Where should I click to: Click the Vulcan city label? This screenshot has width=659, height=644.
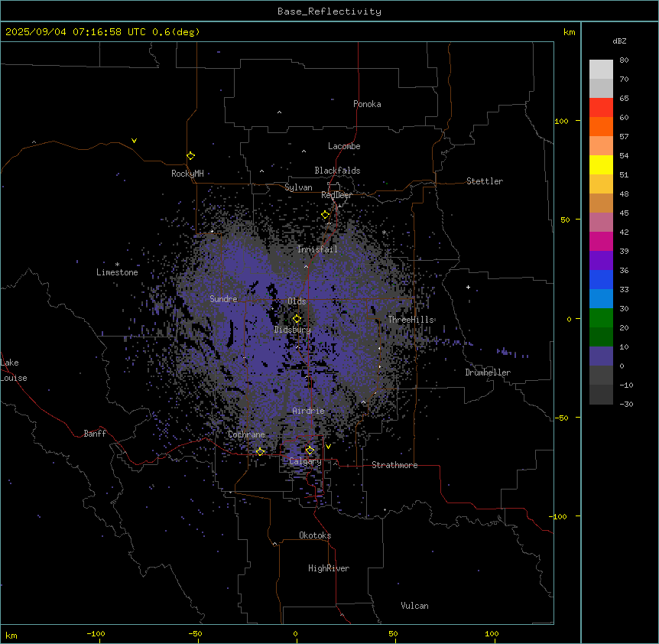pos(415,606)
